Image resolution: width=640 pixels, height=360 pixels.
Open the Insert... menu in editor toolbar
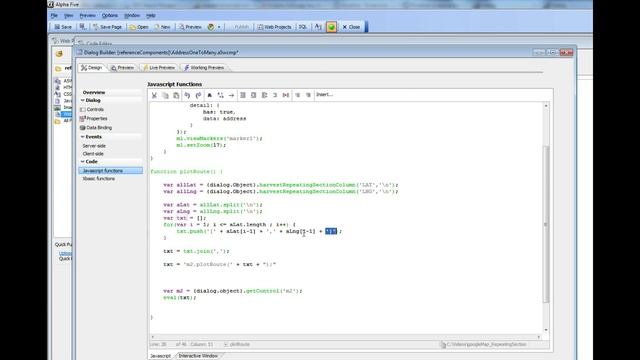tap(324, 95)
